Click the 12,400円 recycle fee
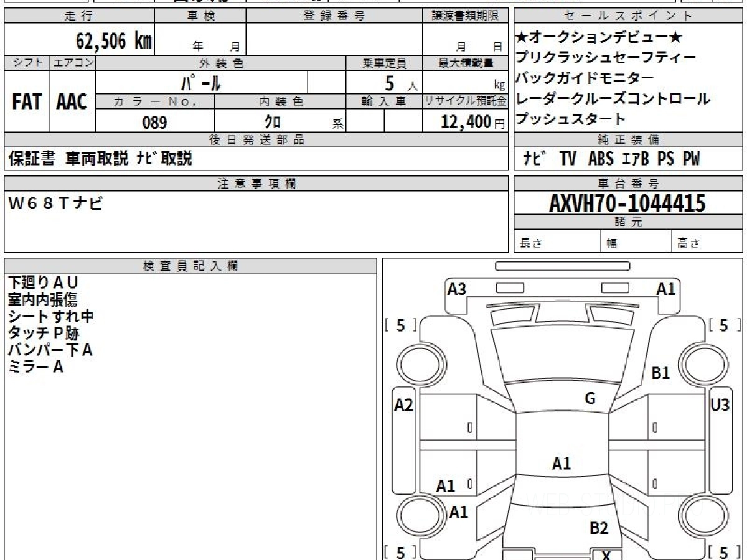Viewport: 747px width, 560px height. (x=473, y=122)
